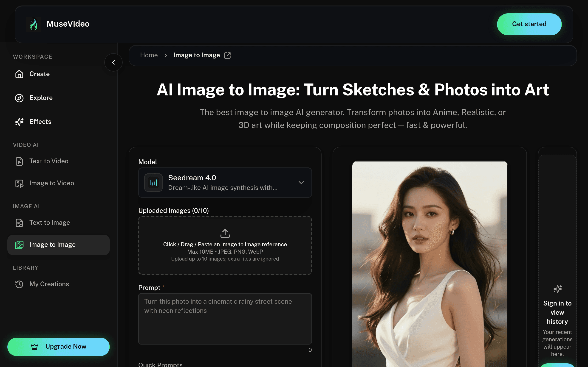Open My Creations history icon
588x367 pixels.
pyautogui.click(x=19, y=284)
